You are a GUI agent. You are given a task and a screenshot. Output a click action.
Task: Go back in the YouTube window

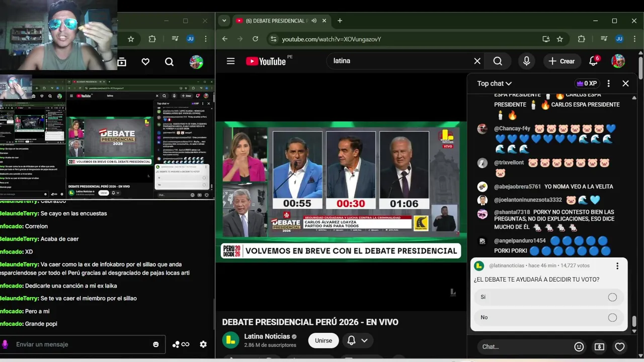tap(225, 39)
